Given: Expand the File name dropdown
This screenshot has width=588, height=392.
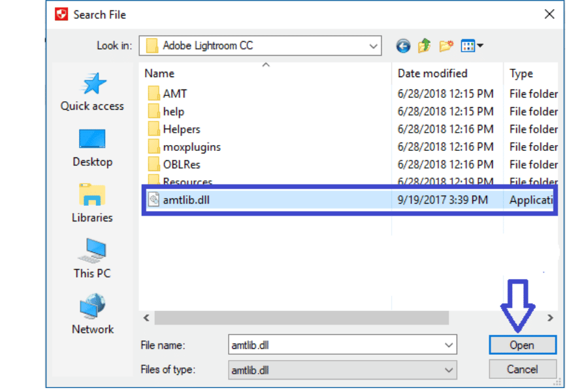Looking at the screenshot, I should pos(449,345).
